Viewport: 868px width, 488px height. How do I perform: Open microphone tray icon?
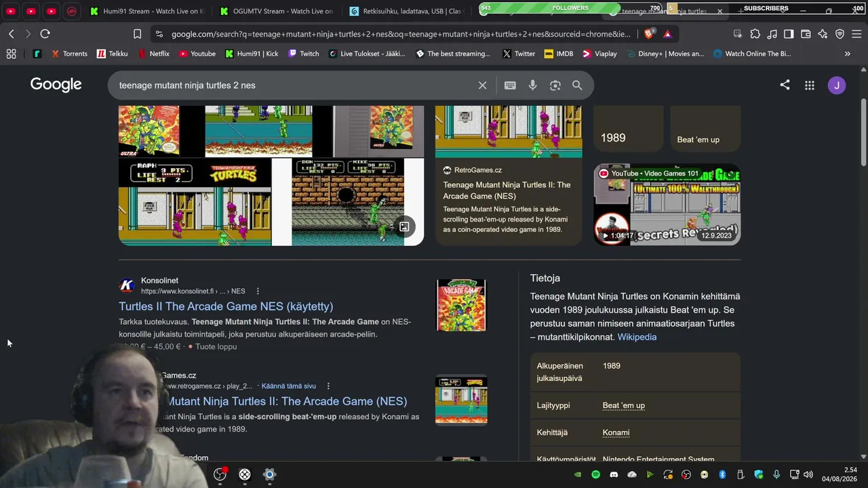pyautogui.click(x=776, y=474)
